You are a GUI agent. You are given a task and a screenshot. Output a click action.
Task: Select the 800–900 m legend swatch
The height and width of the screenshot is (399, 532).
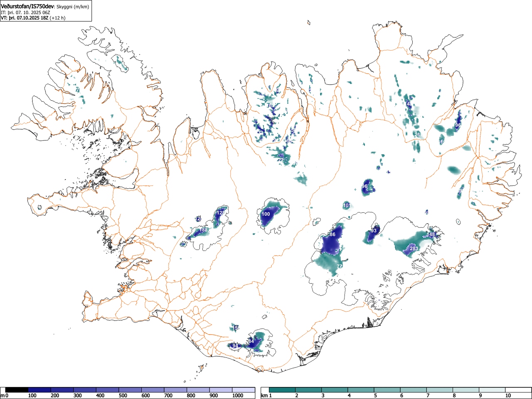tap(198, 390)
